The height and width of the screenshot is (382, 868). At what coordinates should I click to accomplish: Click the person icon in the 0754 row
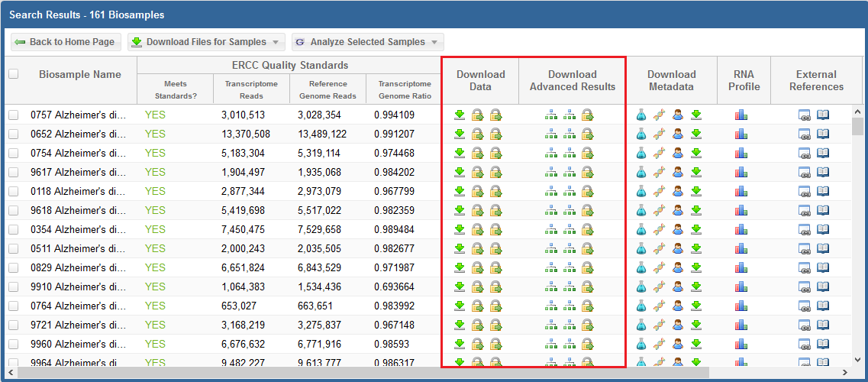click(x=677, y=153)
